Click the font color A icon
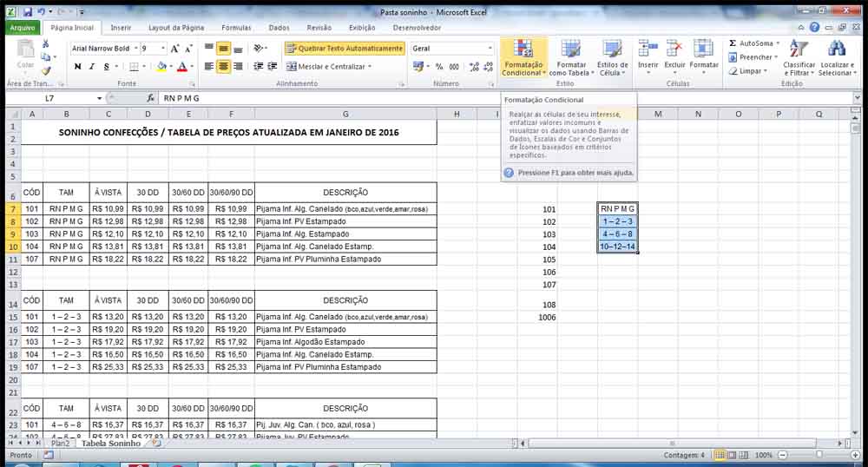The image size is (868, 467). pos(181,66)
